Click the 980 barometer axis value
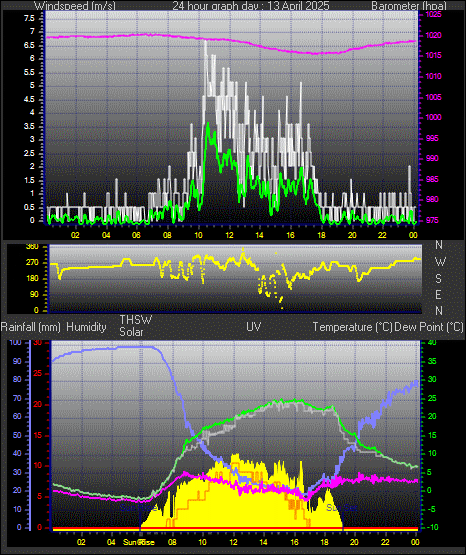This screenshot has width=466, height=555. (x=432, y=199)
